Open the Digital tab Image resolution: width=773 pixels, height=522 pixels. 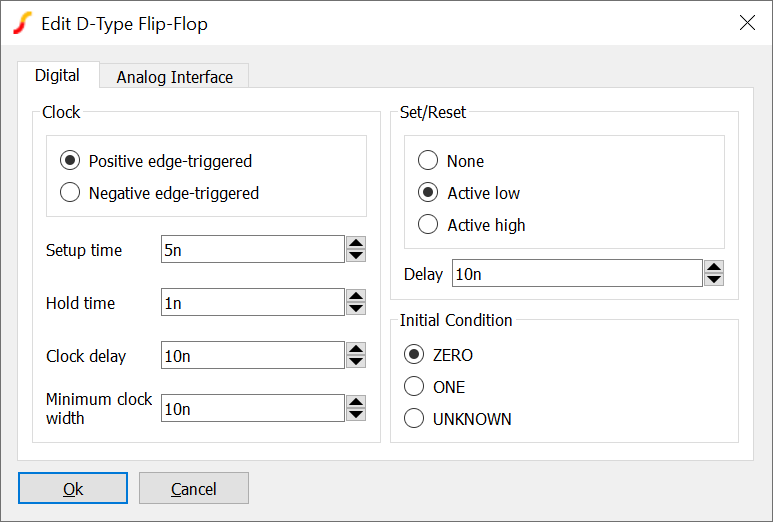point(57,75)
